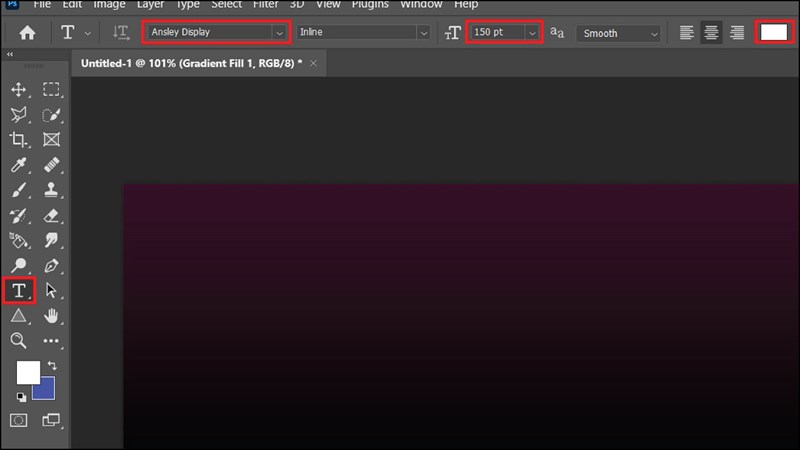Select the Path Selection tool

point(51,290)
